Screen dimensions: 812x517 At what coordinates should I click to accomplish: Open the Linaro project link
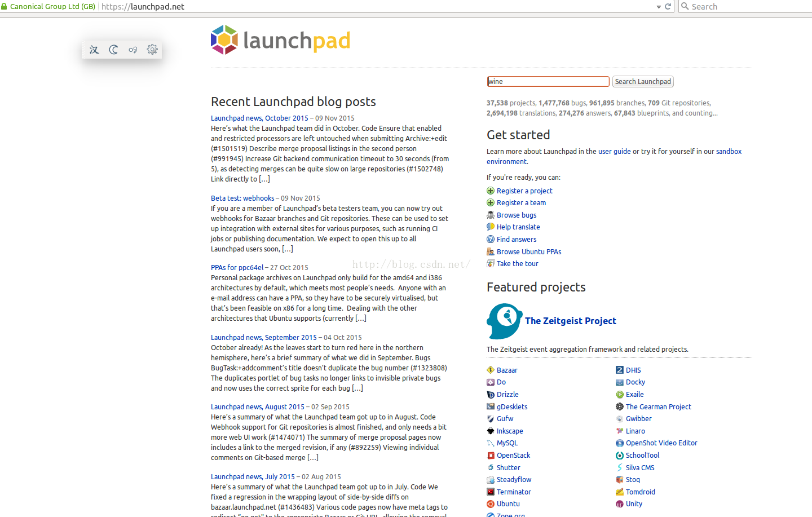[636, 431]
